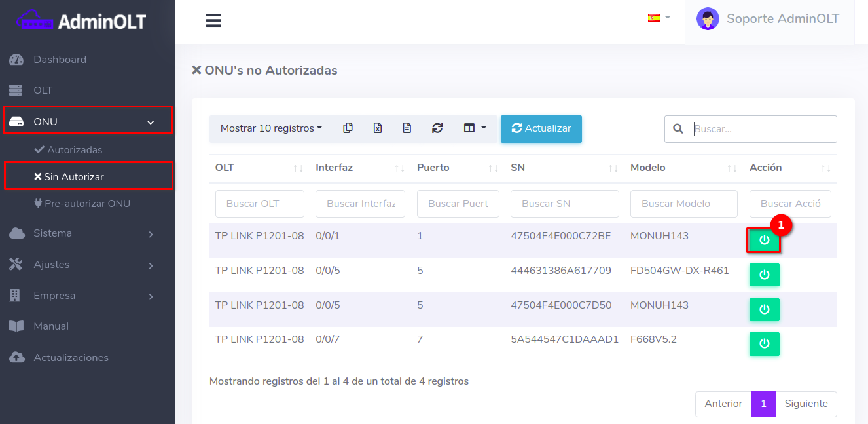Go to Siguiente page in pagination
868x424 pixels.
click(806, 404)
